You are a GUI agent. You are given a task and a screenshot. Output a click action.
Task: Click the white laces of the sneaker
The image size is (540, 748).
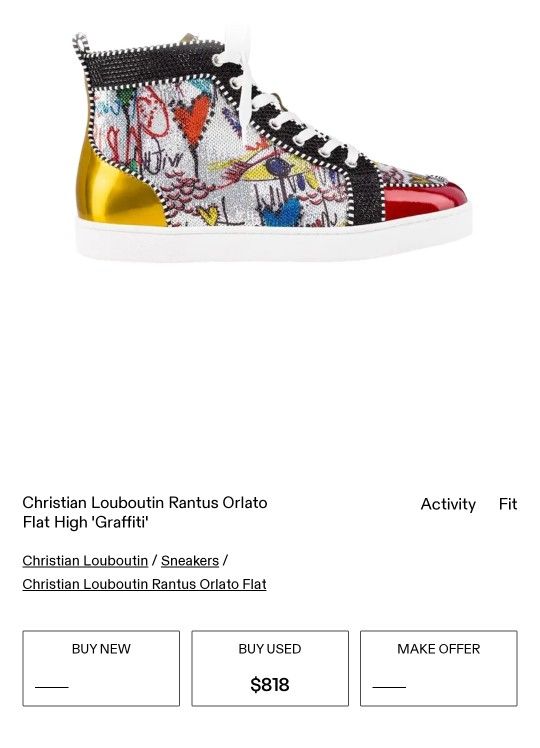(277, 105)
